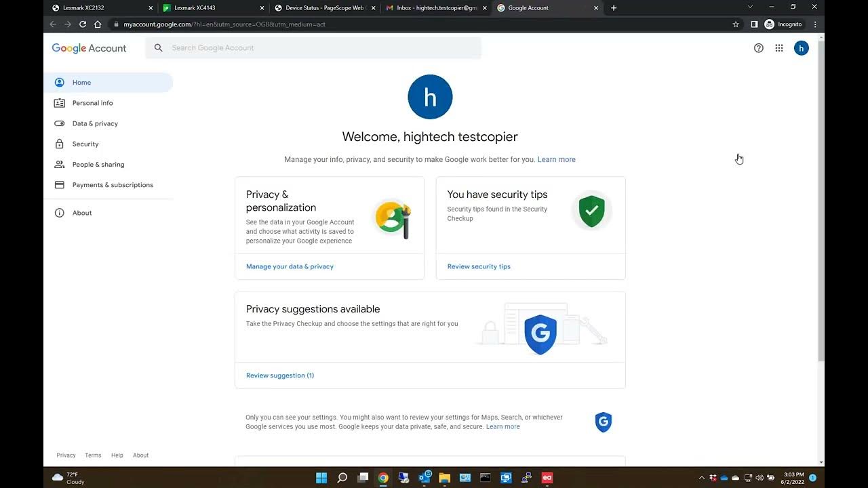
Task: Click the About footer link
Action: pos(140,455)
